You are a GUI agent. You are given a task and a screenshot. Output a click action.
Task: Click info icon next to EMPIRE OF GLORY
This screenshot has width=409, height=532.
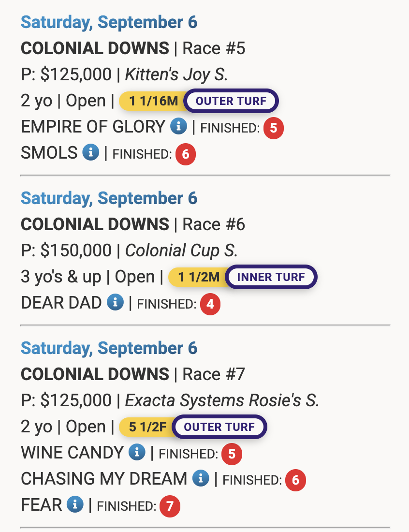[178, 127]
